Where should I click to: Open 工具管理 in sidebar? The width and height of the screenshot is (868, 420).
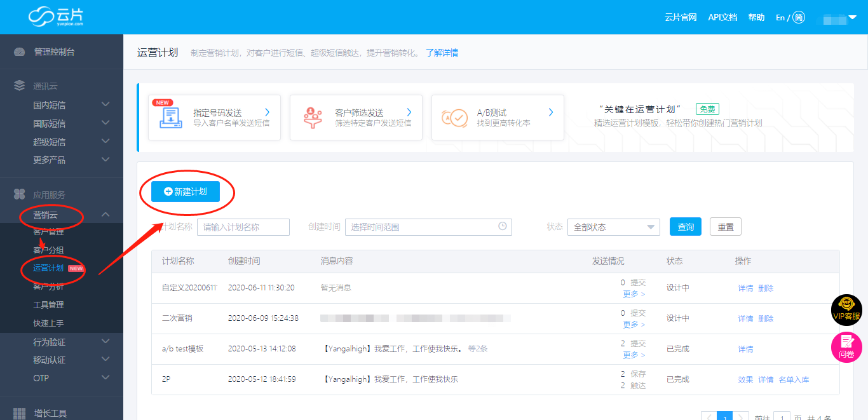(x=48, y=305)
